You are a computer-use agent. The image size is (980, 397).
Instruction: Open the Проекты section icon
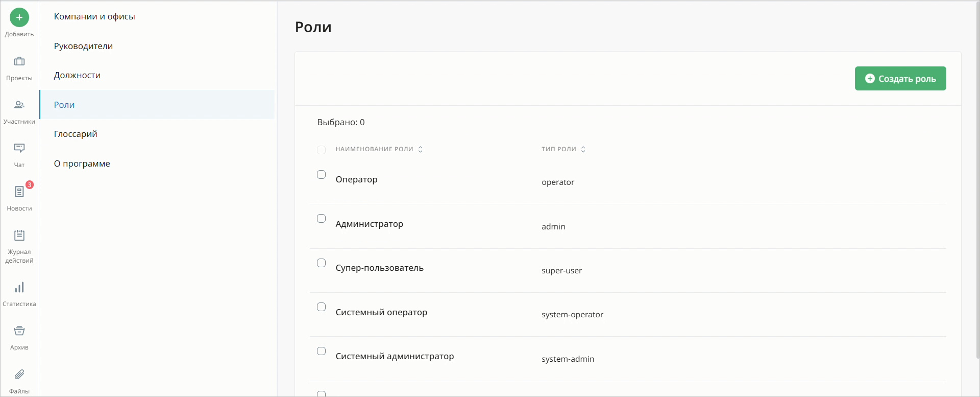click(x=19, y=62)
